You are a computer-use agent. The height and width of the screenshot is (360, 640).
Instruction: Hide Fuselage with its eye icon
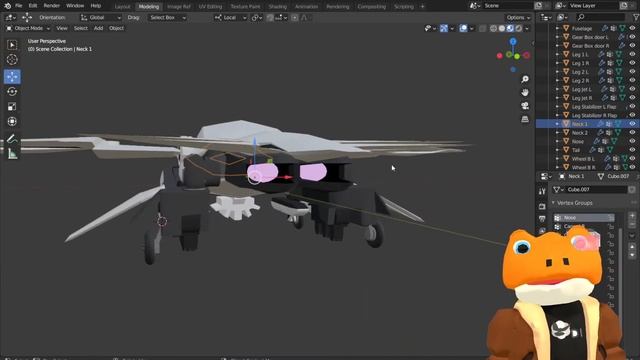(x=633, y=28)
